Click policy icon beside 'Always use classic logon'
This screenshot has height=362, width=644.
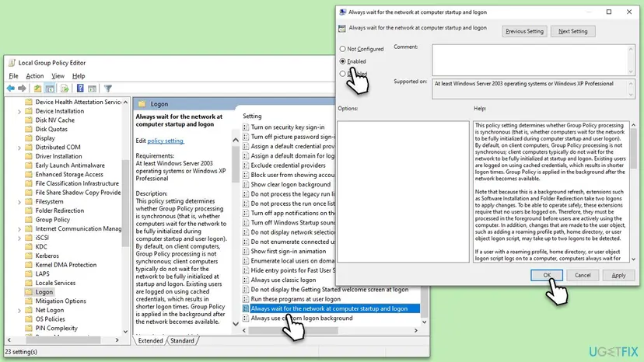coord(246,280)
